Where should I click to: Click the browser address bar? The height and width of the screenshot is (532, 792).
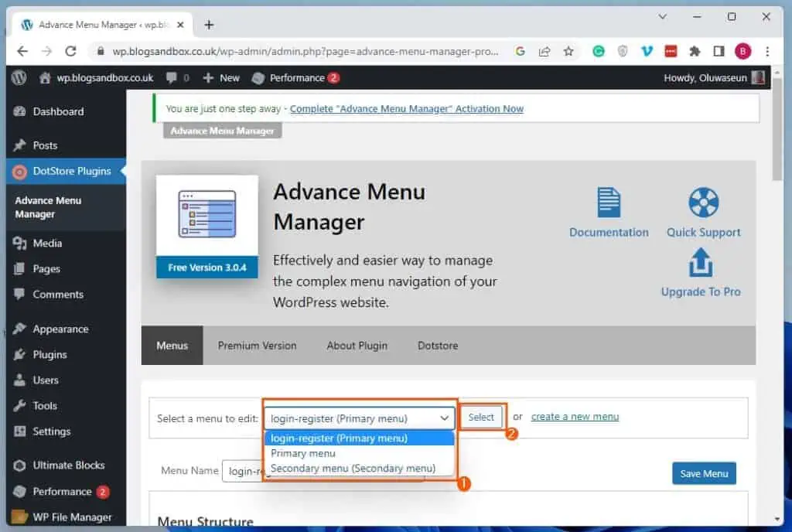pyautogui.click(x=309, y=50)
